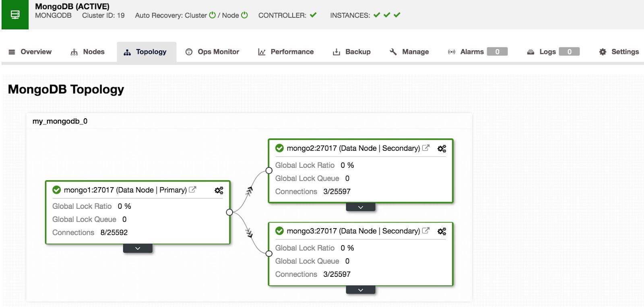644x307 pixels.
Task: Toggle Cluster auto recovery power icon
Action: tap(213, 15)
